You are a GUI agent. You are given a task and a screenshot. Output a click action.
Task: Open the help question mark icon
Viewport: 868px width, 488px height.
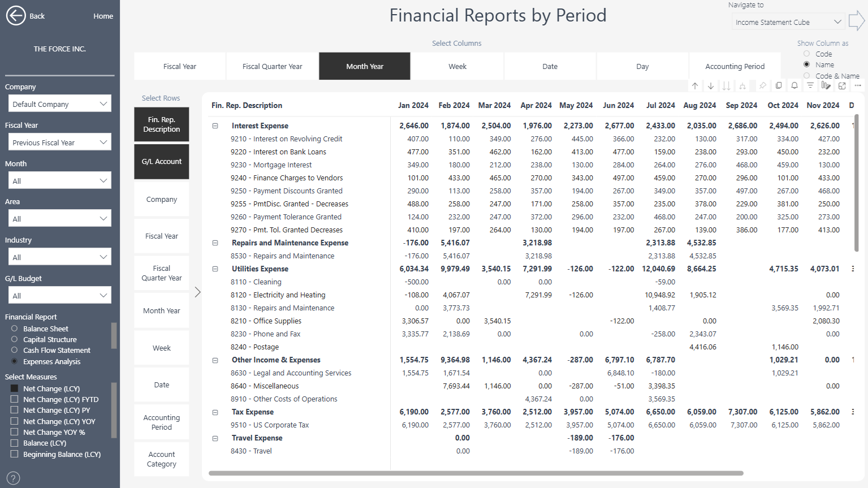click(13, 478)
